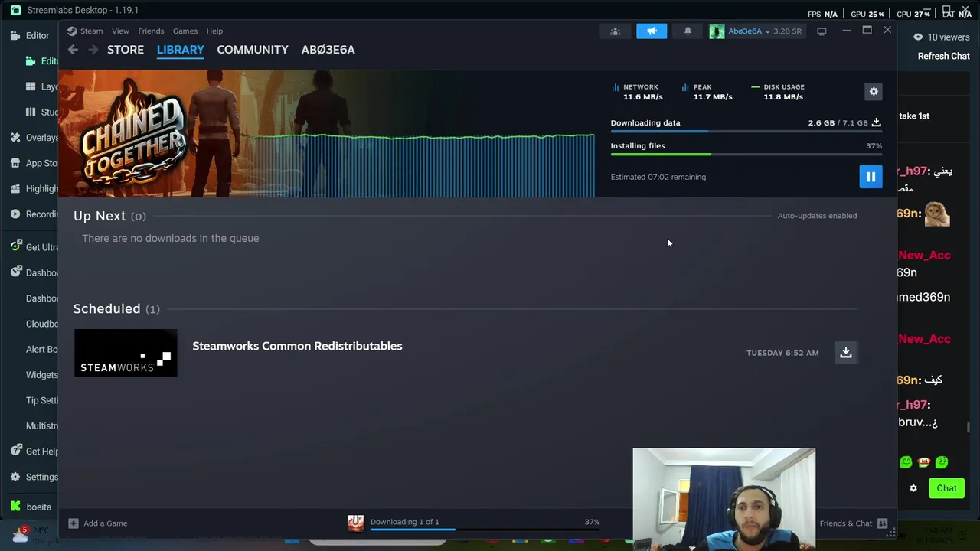Open chat settings gear in Streamlabs

pos(913,488)
